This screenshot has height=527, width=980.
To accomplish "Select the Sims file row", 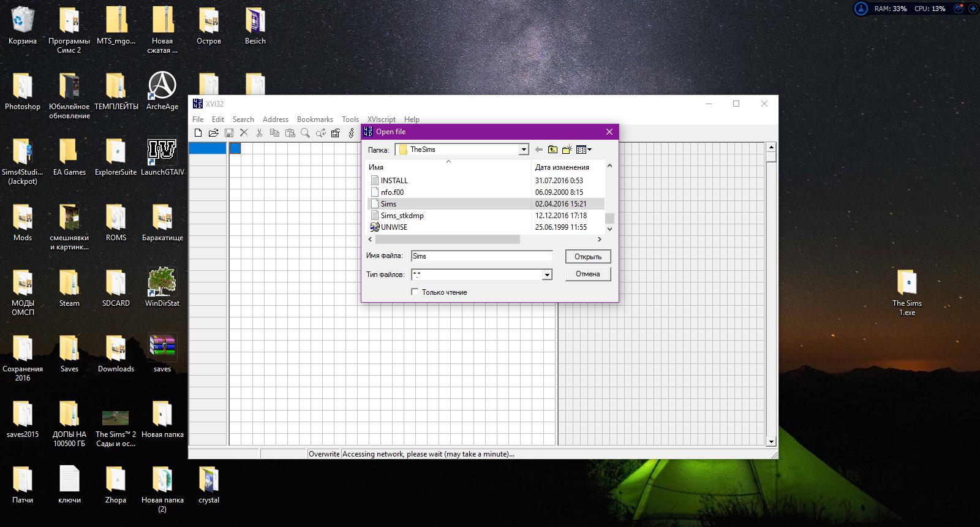I will (486, 204).
